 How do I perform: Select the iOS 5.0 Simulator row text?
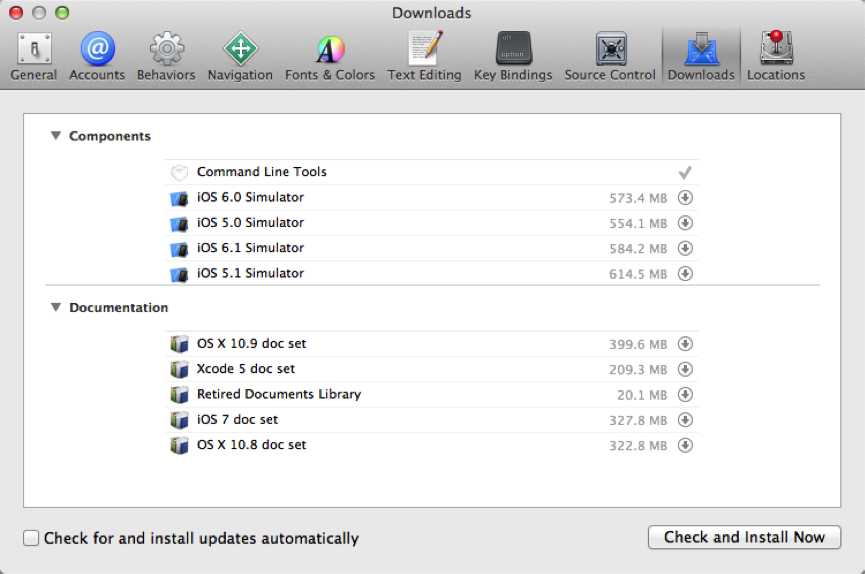click(x=250, y=222)
